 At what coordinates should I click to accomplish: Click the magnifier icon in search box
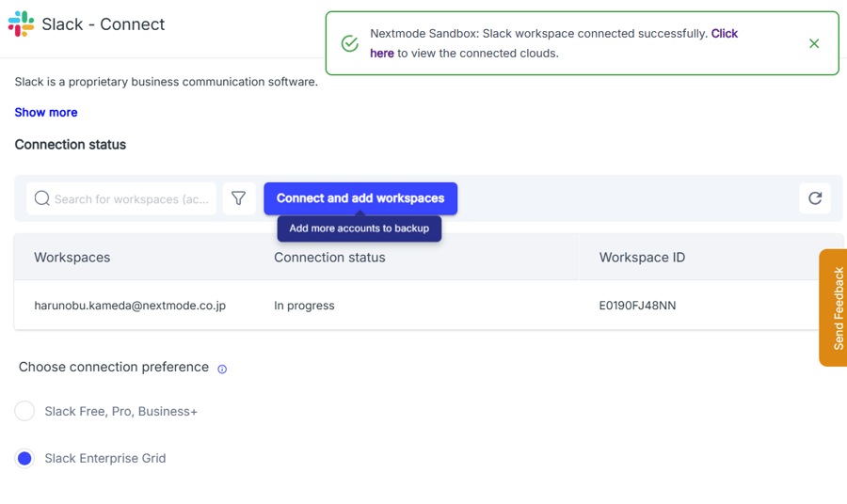click(x=41, y=198)
